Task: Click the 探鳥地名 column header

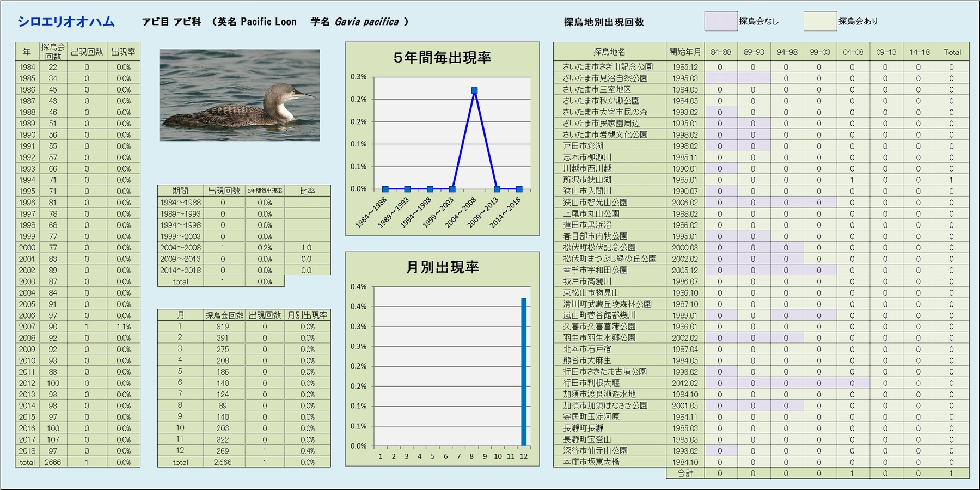Action: (609, 52)
